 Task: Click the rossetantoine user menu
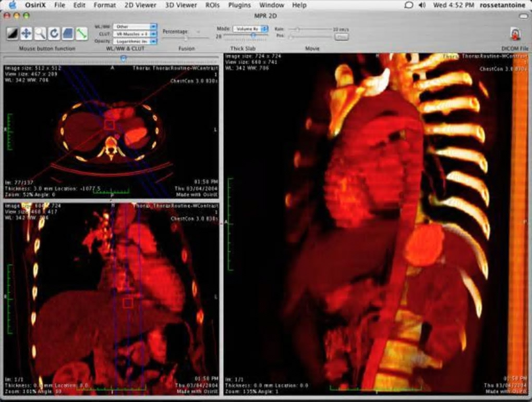[504, 5]
